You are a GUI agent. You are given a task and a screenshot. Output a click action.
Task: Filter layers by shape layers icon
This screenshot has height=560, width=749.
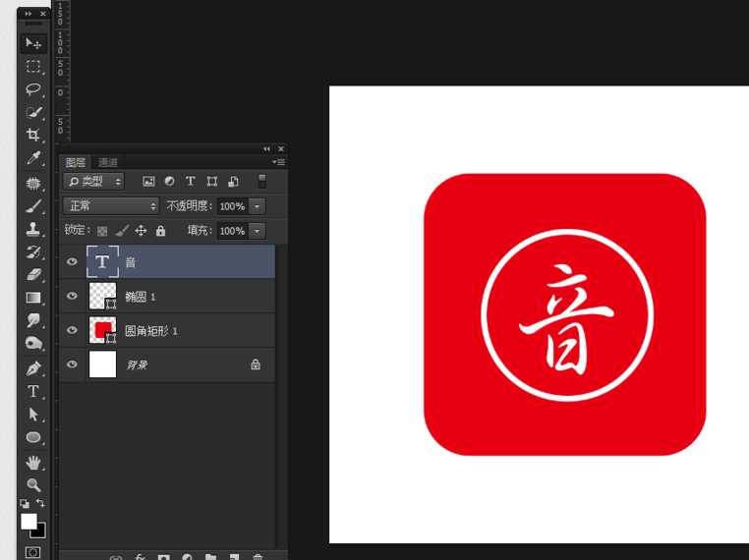pos(211,182)
